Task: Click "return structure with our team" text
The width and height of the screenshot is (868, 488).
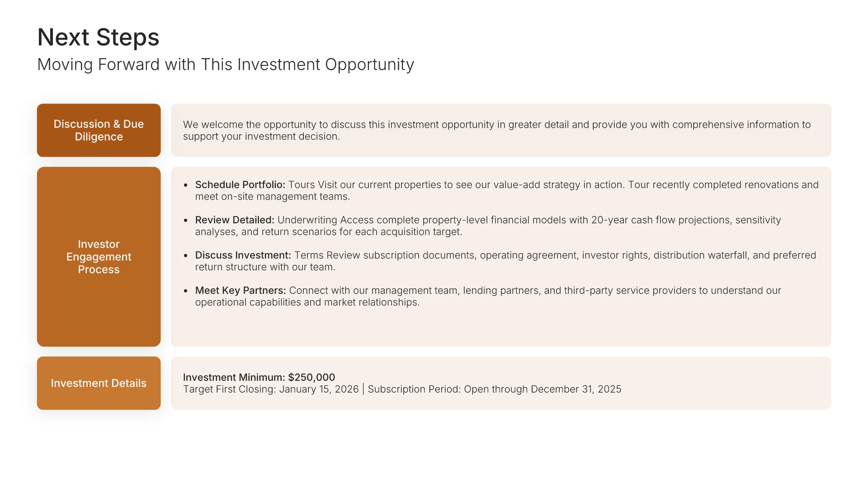Action: (265, 267)
